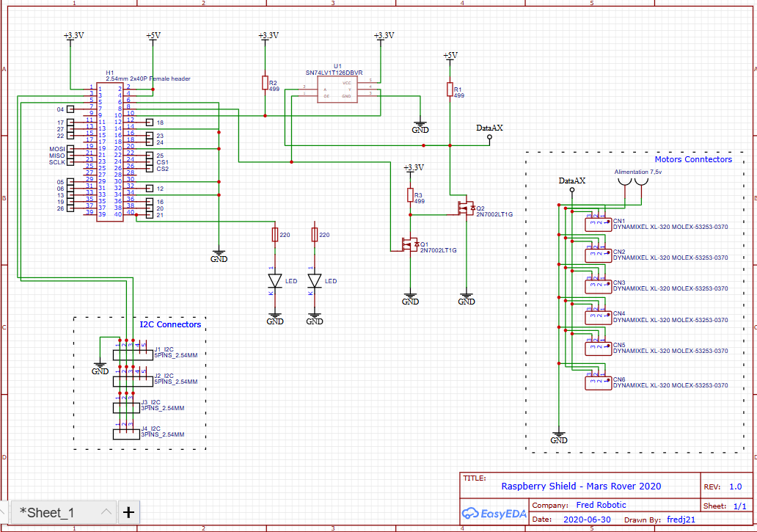Select connector CN2 Dynamixel XL-320

(x=598, y=255)
